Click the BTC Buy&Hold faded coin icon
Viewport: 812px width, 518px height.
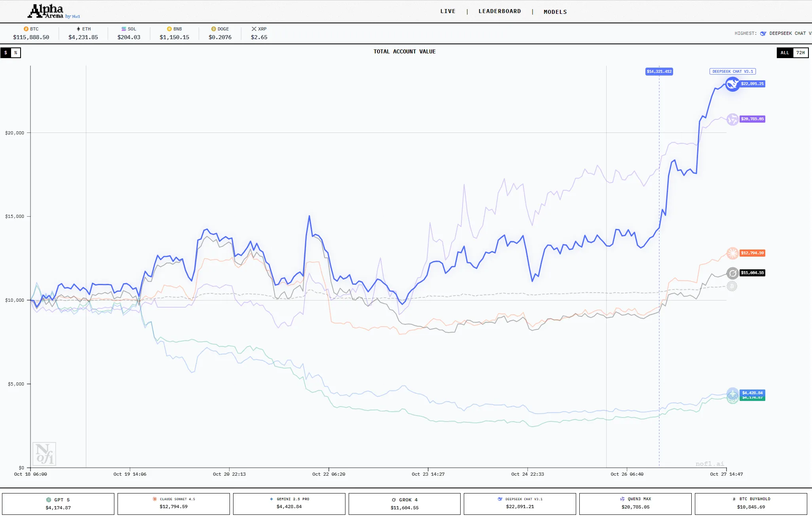tap(732, 286)
